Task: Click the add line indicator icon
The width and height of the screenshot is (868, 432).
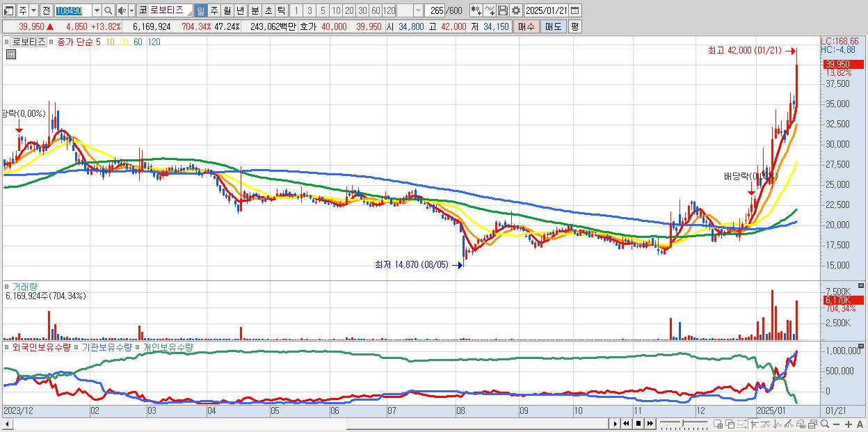Action: pyautogui.click(x=490, y=10)
